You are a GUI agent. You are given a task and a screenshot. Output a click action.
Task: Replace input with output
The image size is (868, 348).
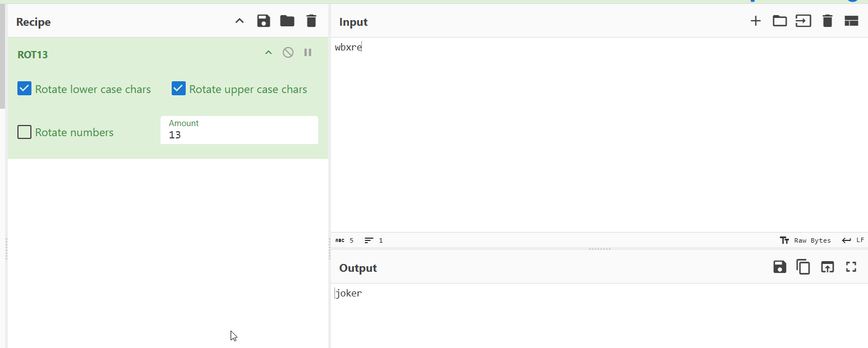coord(827,267)
